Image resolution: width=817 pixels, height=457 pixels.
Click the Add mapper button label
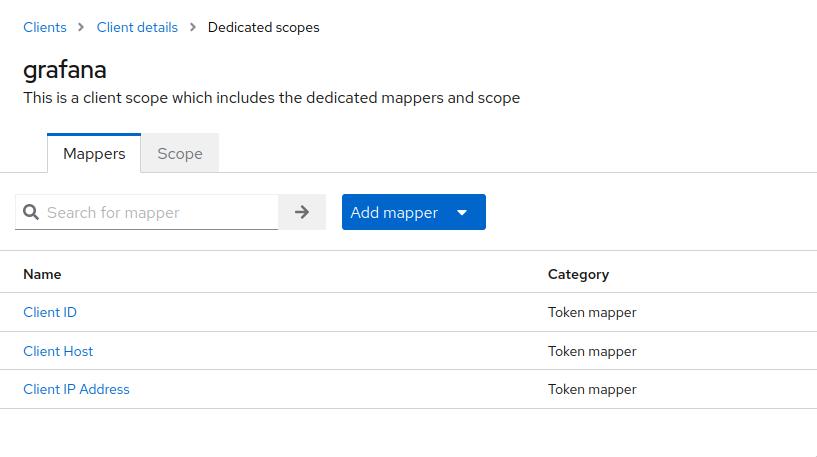(x=394, y=213)
